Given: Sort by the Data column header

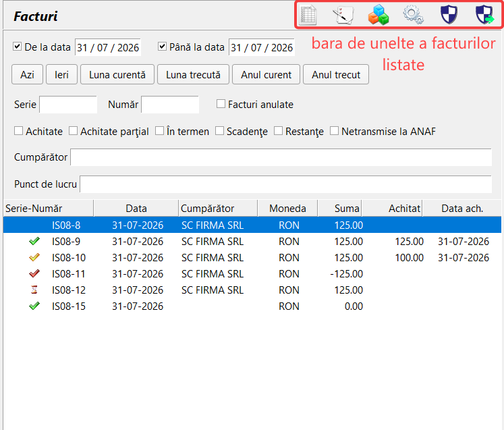Looking at the screenshot, I should 136,209.
